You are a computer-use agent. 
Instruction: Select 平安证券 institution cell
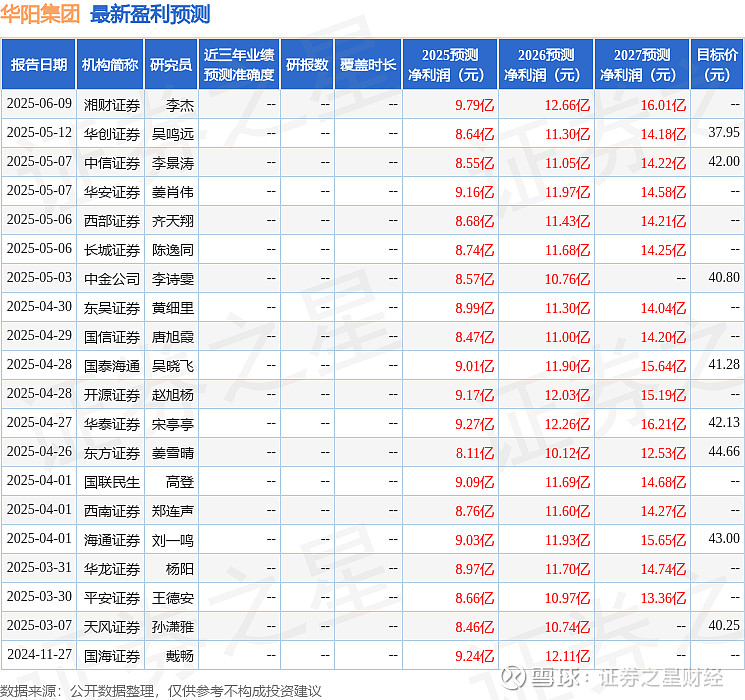click(x=112, y=597)
